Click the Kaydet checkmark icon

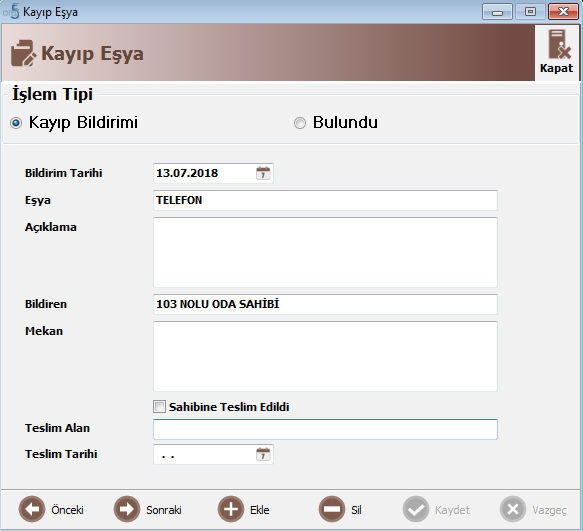(x=416, y=509)
